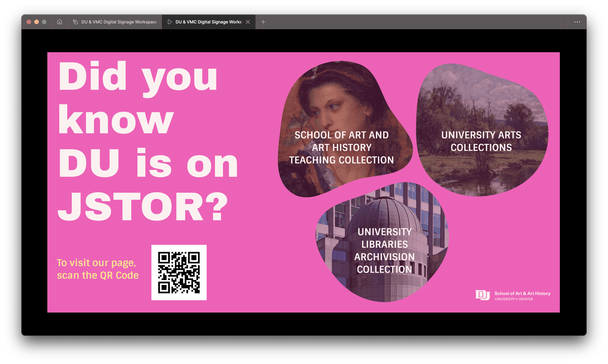Click the "School of Art & Art History" footer text
The image size is (608, 364).
[x=522, y=293]
